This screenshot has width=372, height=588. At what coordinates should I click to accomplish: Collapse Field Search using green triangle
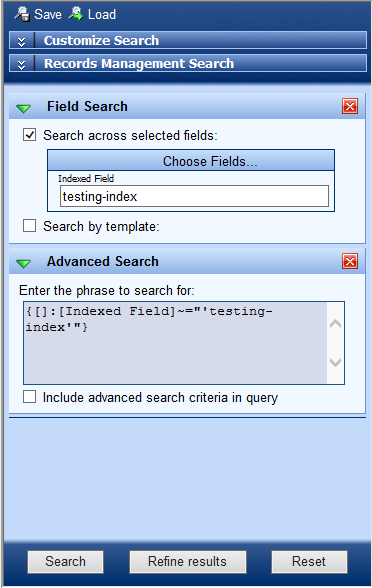(x=24, y=109)
